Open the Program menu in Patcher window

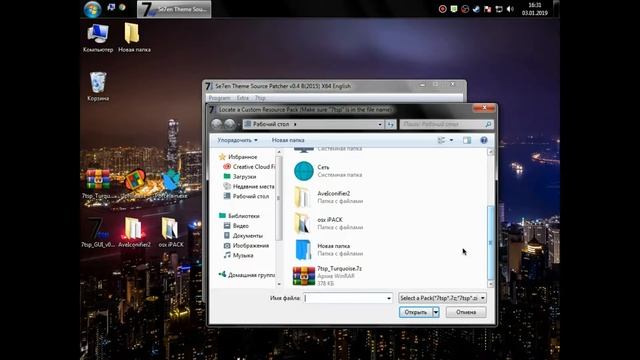pos(220,98)
